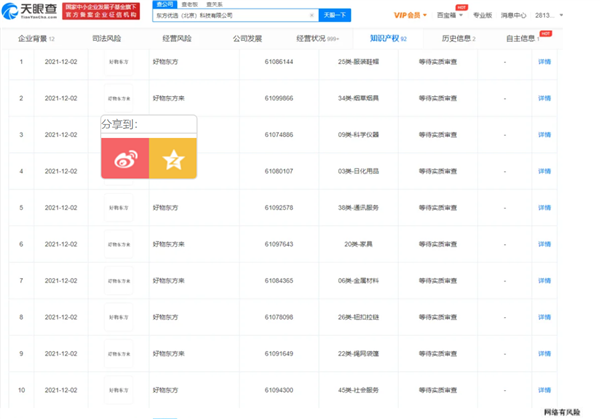Open the trademark image in row 5
Image resolution: width=600 pixels, height=419 pixels.
tap(119, 208)
